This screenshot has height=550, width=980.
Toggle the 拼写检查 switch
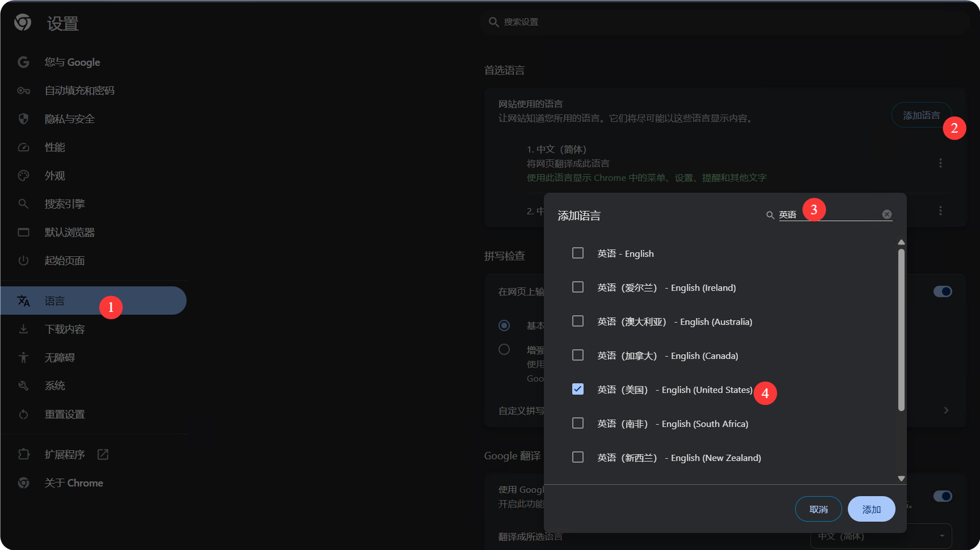(943, 291)
